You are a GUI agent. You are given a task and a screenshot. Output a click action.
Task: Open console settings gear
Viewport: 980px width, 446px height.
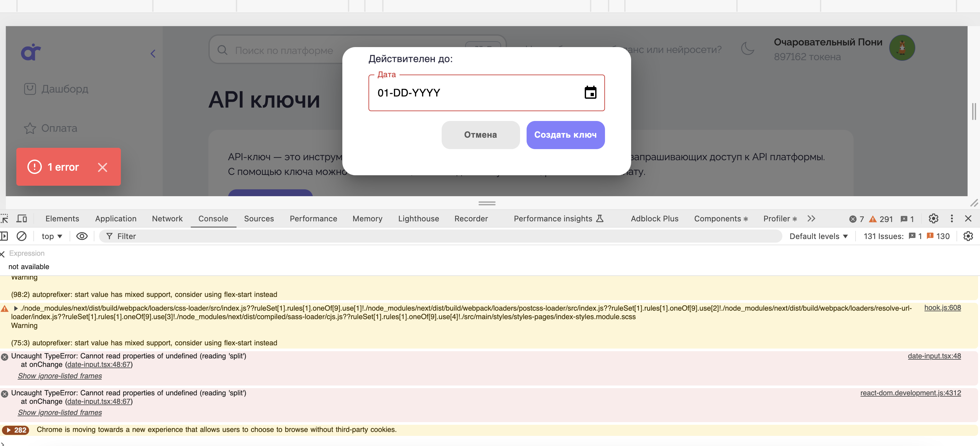[968, 236]
